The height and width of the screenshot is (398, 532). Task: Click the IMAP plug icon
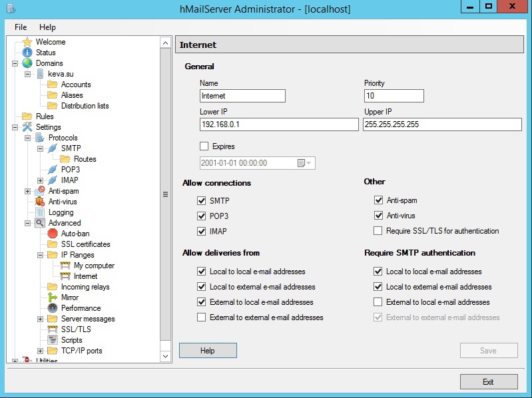(52, 180)
